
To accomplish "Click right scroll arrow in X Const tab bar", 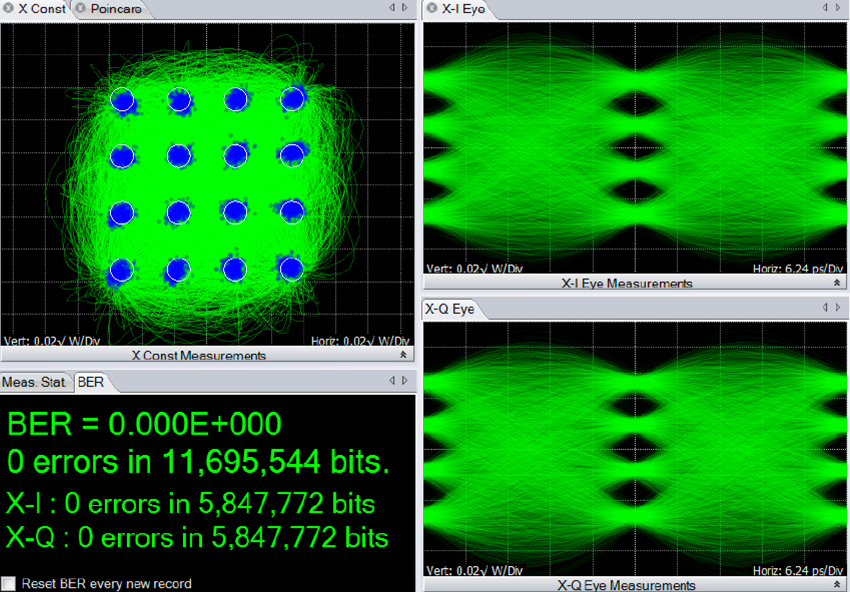I will [404, 8].
